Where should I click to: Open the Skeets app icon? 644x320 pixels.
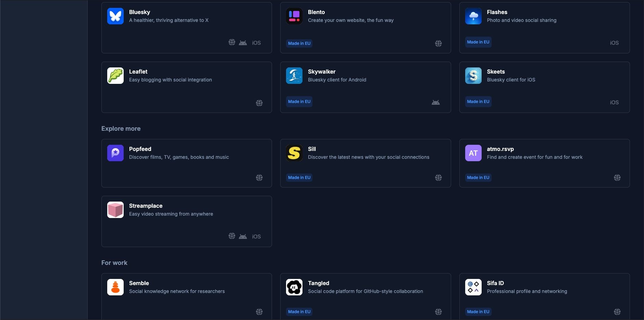[473, 76]
